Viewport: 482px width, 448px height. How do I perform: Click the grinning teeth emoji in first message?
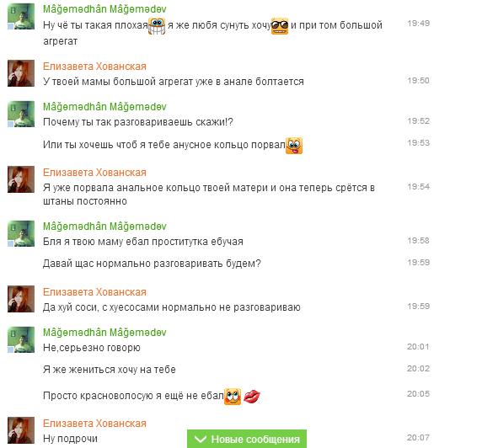(x=157, y=26)
